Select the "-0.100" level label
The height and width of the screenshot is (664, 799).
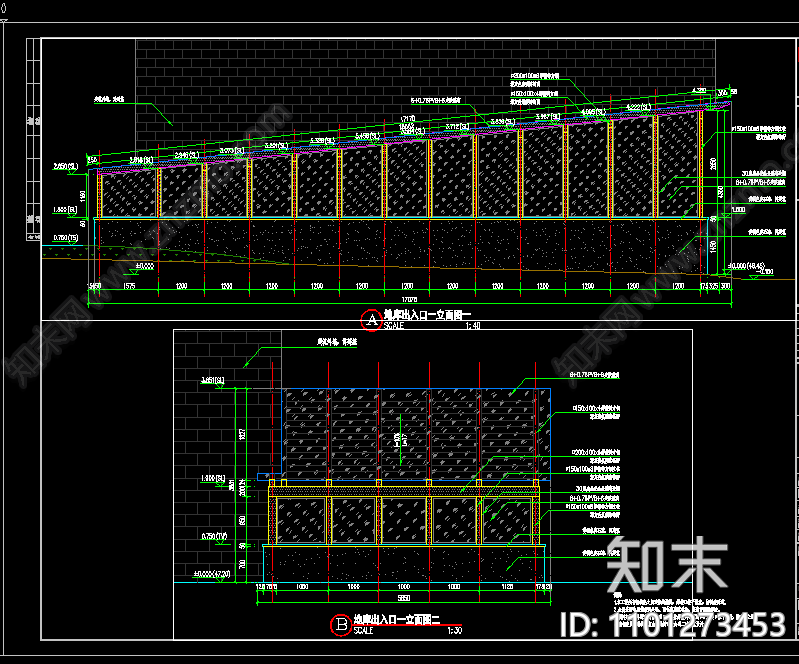click(766, 272)
